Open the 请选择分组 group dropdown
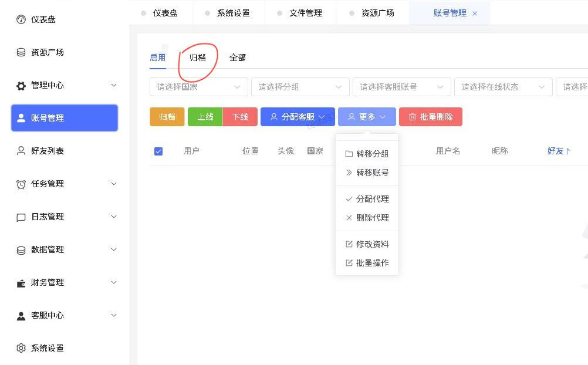 (300, 87)
